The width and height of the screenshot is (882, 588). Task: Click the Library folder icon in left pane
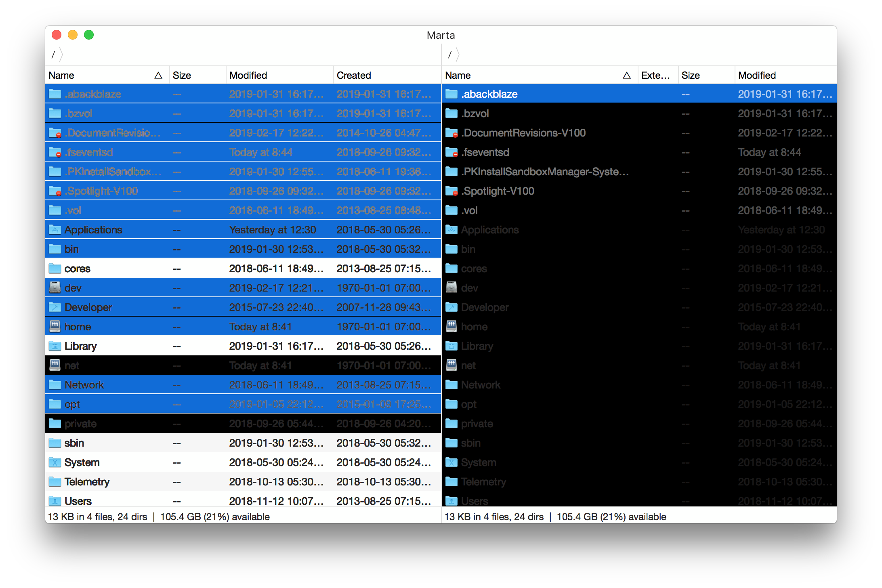(x=55, y=346)
